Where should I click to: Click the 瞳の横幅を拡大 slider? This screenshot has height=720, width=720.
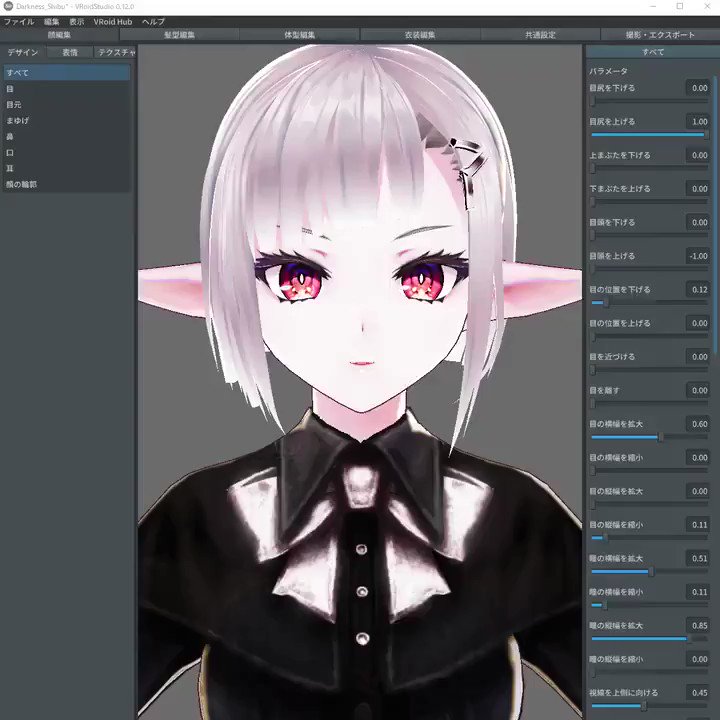(649, 572)
